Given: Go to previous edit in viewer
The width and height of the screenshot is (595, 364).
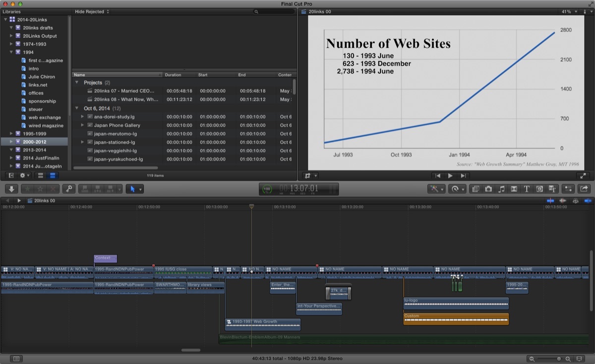Looking at the screenshot, I should pos(438,176).
